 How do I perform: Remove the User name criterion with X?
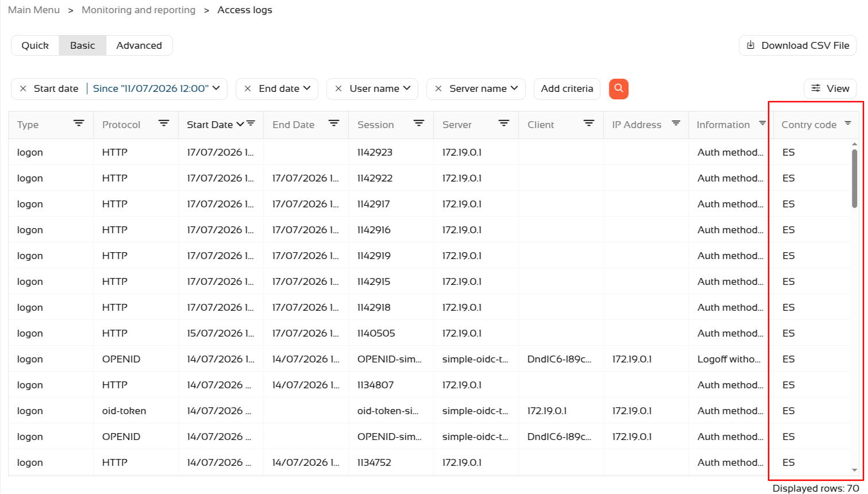pos(338,88)
